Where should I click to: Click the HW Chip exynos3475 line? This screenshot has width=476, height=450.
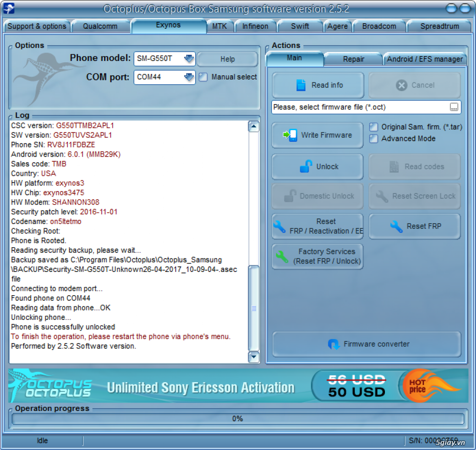point(48,193)
